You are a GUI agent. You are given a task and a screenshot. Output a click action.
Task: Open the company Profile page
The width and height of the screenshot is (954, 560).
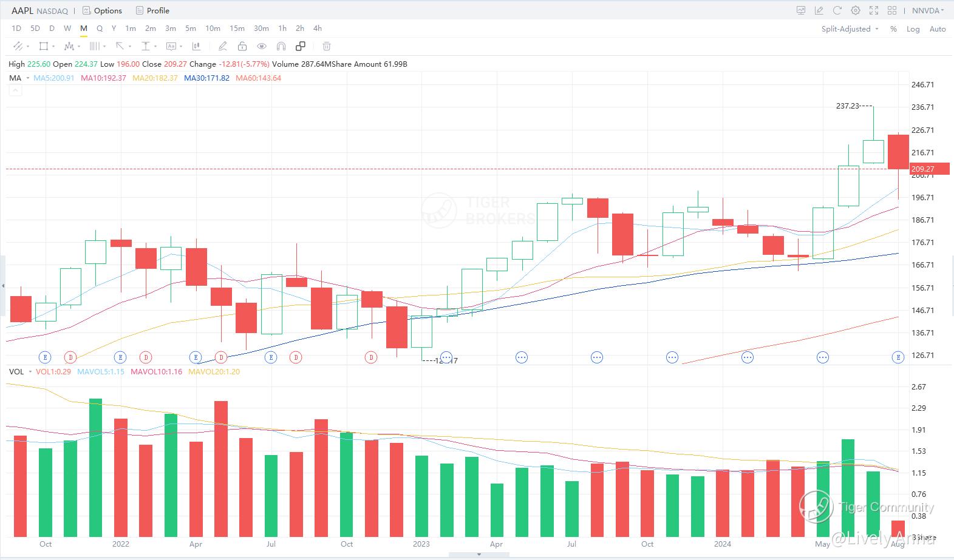point(152,10)
